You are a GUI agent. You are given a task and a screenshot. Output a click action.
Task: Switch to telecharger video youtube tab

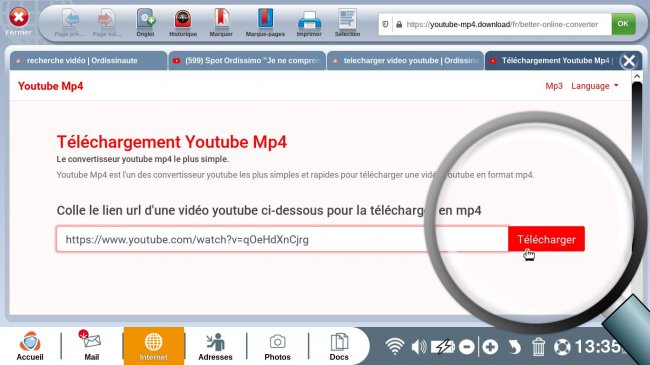pos(405,61)
